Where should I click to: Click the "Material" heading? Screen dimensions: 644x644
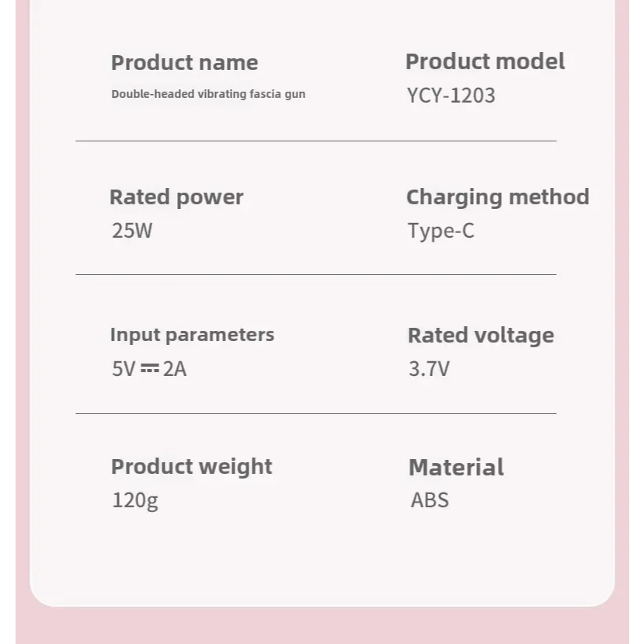[456, 468]
